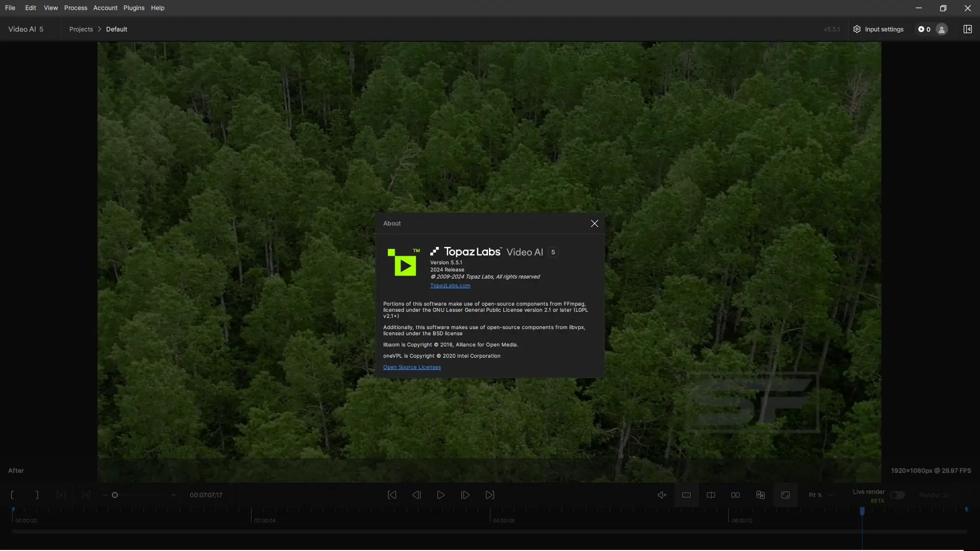Click the timeline zoom slider handle
The height and width of the screenshot is (551, 980).
coord(115,495)
